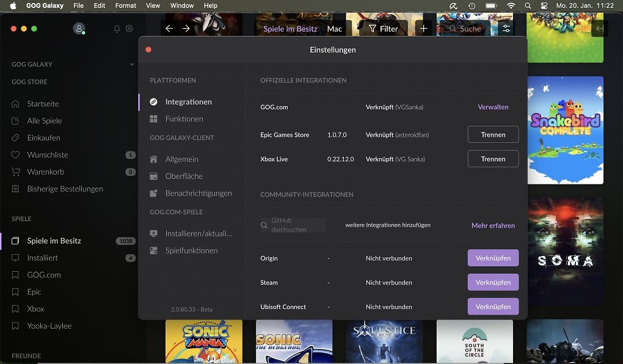Select Integrationen in the settings sidebar

(188, 102)
